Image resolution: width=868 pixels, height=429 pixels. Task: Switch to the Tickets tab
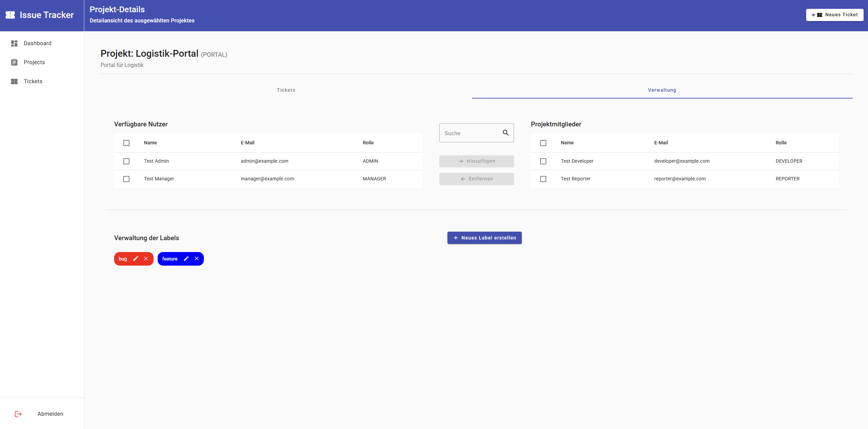[286, 90]
